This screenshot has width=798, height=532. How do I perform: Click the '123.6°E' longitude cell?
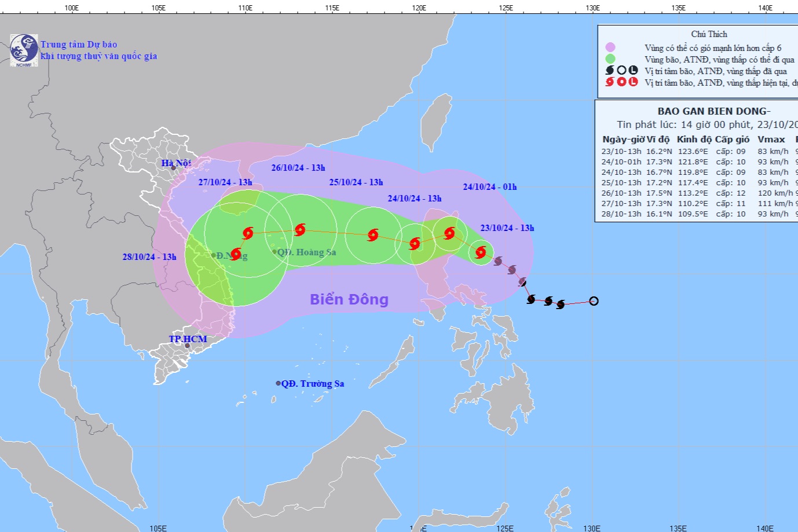[693, 152]
